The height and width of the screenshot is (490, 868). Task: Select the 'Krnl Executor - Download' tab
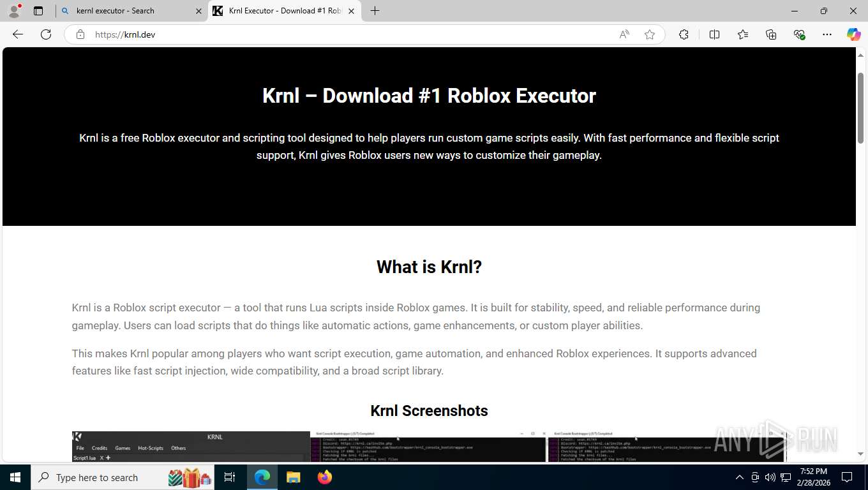pyautogui.click(x=284, y=11)
